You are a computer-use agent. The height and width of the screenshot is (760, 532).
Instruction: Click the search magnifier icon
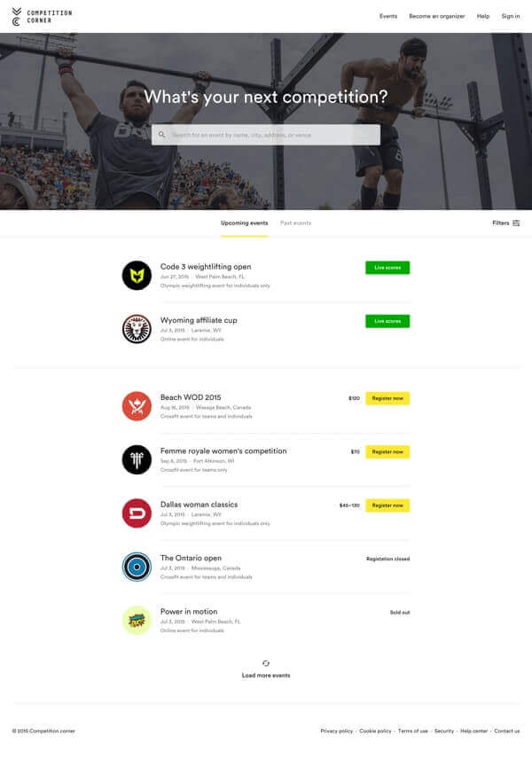pos(162,135)
